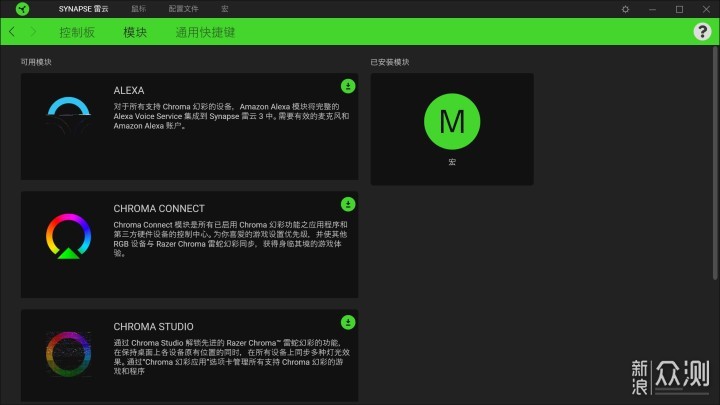The width and height of the screenshot is (720, 405).
Task: Click the Razer logo icon
Action: 22,9
